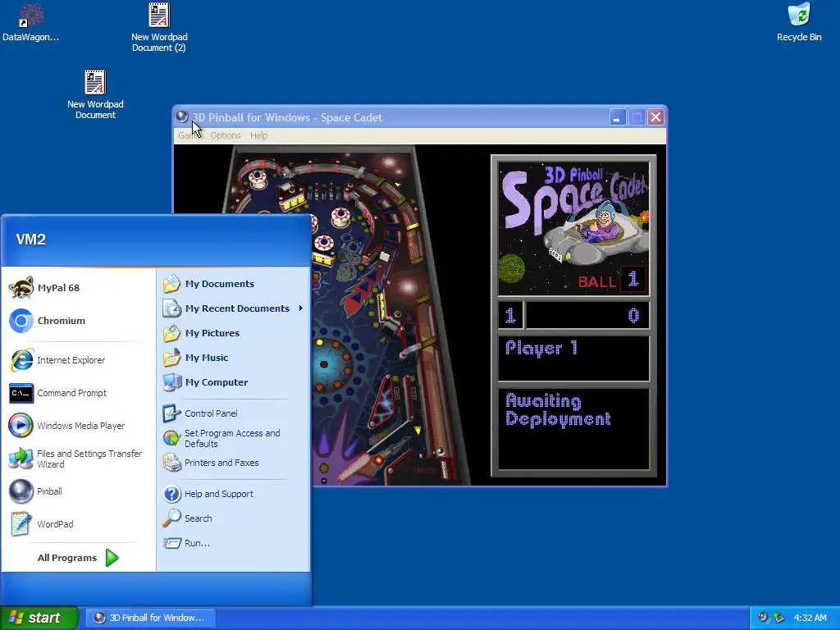Select New Wordpad Document (2) desktop icon
Viewport: 840px width, 630px height.
[x=159, y=15]
